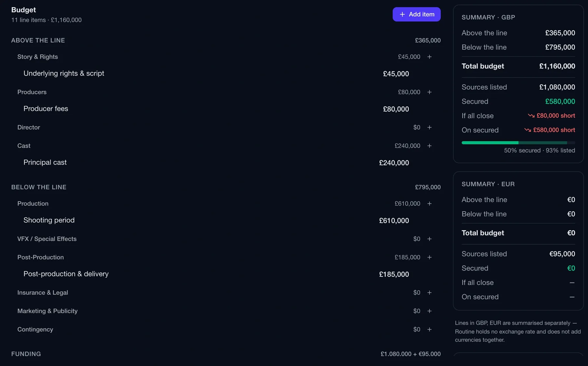Add a line under Story & Rights
Image resolution: width=588 pixels, height=366 pixels.
tap(429, 57)
